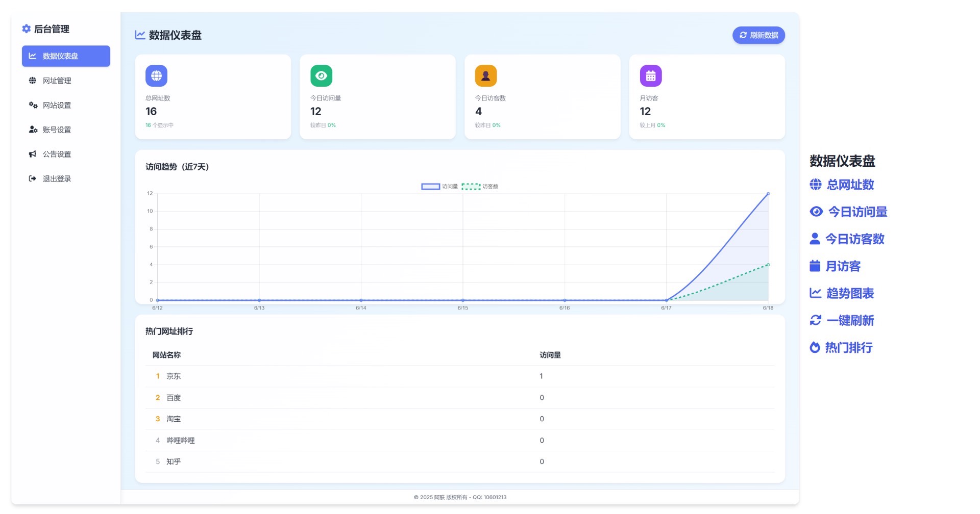The width and height of the screenshot is (980, 514).
Task: Select 公告设置 sidebar item
Action: pos(57,154)
